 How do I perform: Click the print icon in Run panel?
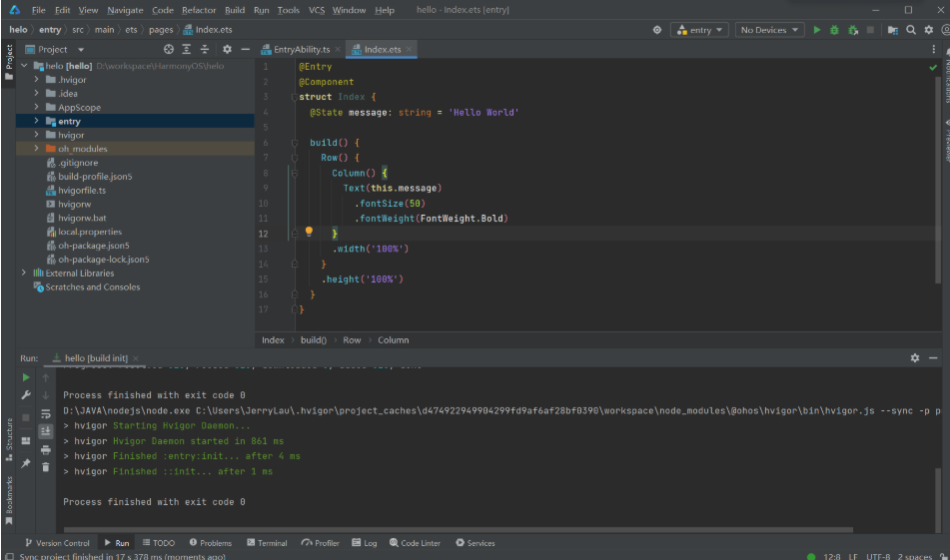pos(45,449)
